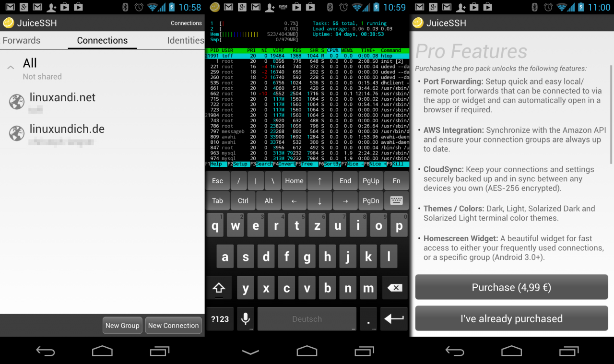This screenshot has width=614, height=364.
Task: Tap the right arrow key beside PgDn
Action: tap(345, 201)
